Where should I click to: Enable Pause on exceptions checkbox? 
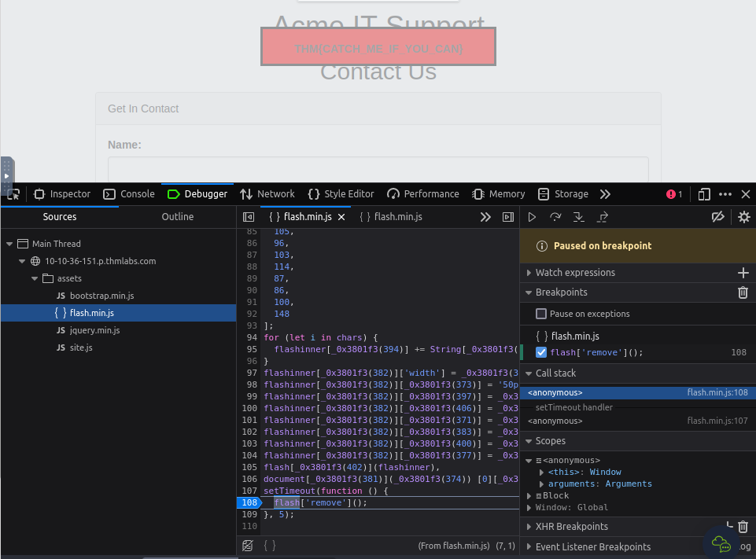pos(541,314)
